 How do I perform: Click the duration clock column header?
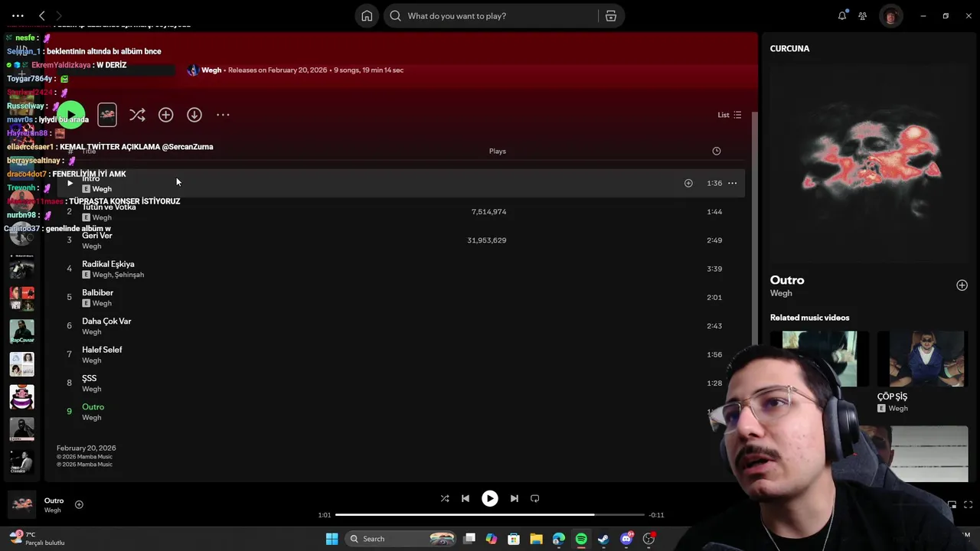(x=717, y=151)
